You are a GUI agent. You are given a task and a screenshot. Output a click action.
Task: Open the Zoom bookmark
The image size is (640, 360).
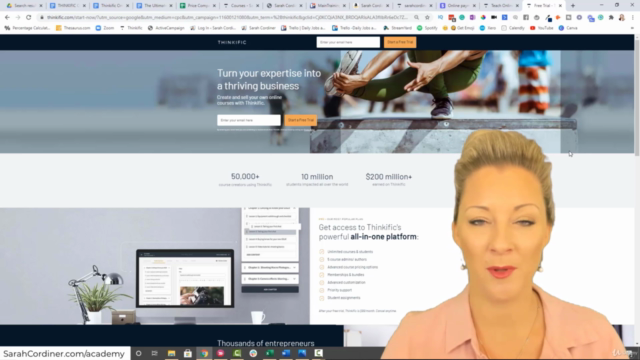tap(105, 28)
